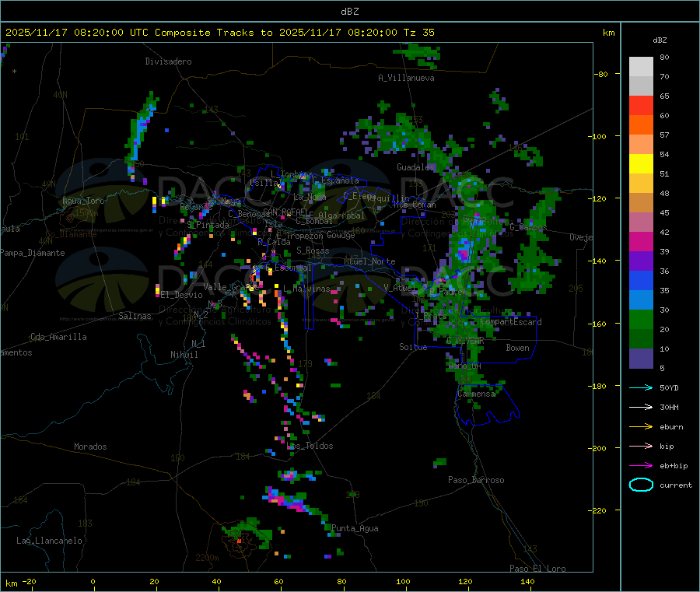700x592 pixels.
Task: Click the Morados map label
Action: (90, 447)
